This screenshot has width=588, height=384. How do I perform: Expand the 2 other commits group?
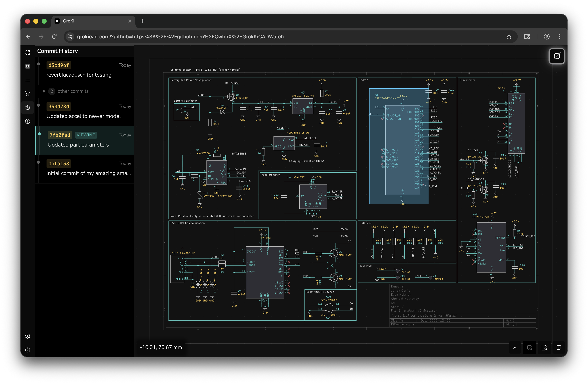click(x=44, y=91)
